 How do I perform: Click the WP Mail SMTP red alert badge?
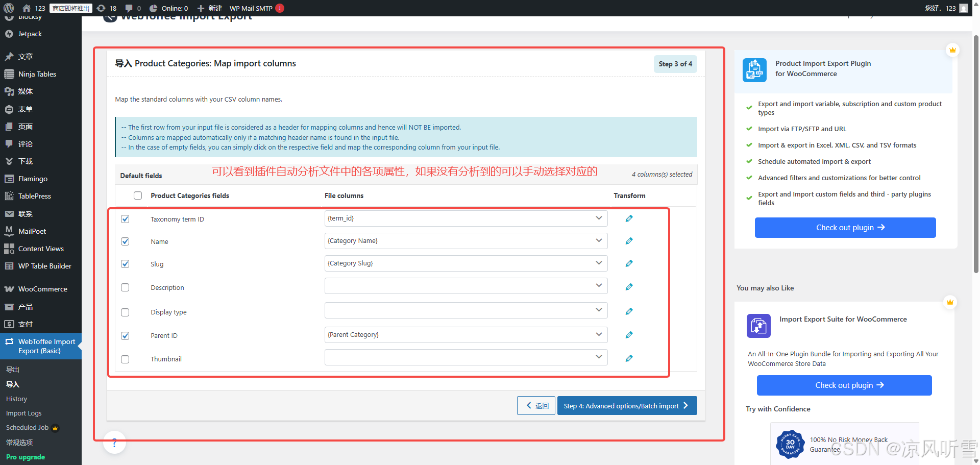pos(280,8)
